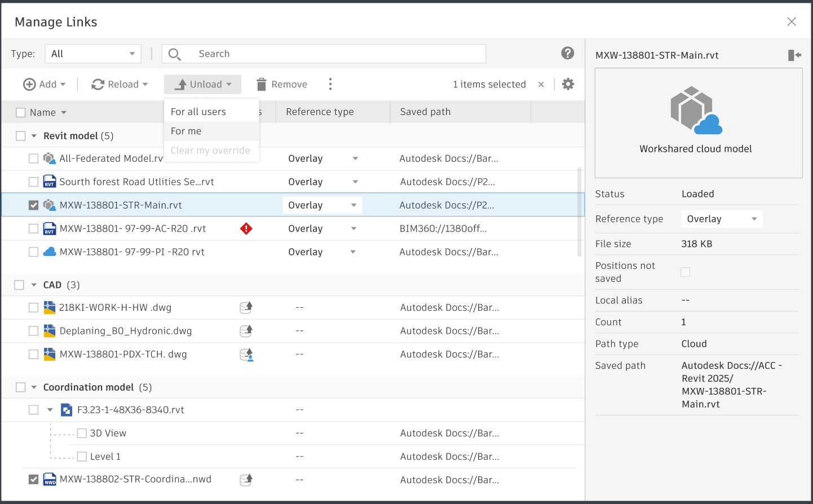Check the select-all checkbox in Name header
Screen dimensions: 813x504
coord(20,112)
